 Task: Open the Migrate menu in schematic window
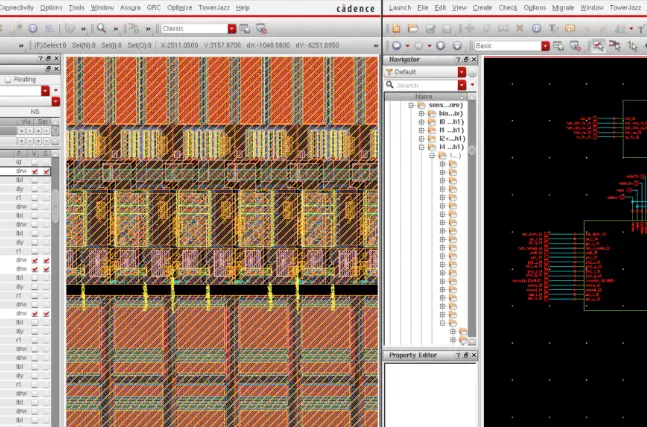click(563, 7)
